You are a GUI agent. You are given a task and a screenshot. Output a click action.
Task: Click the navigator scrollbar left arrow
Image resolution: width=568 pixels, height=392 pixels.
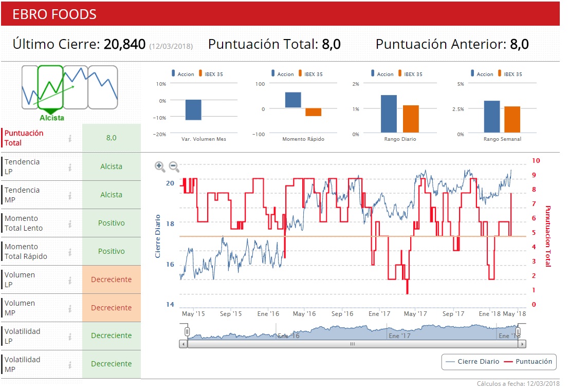click(184, 344)
